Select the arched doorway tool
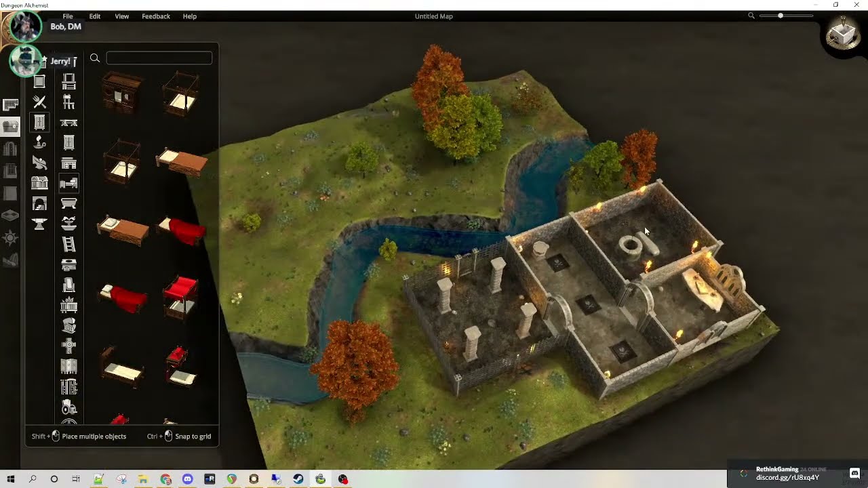 (10, 148)
